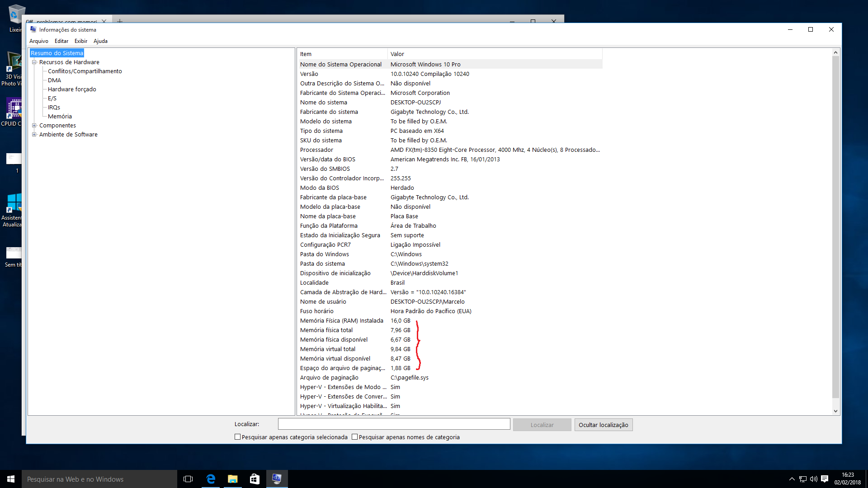This screenshot has height=488, width=868.
Task: Show hidden system tray icons
Action: (792, 479)
